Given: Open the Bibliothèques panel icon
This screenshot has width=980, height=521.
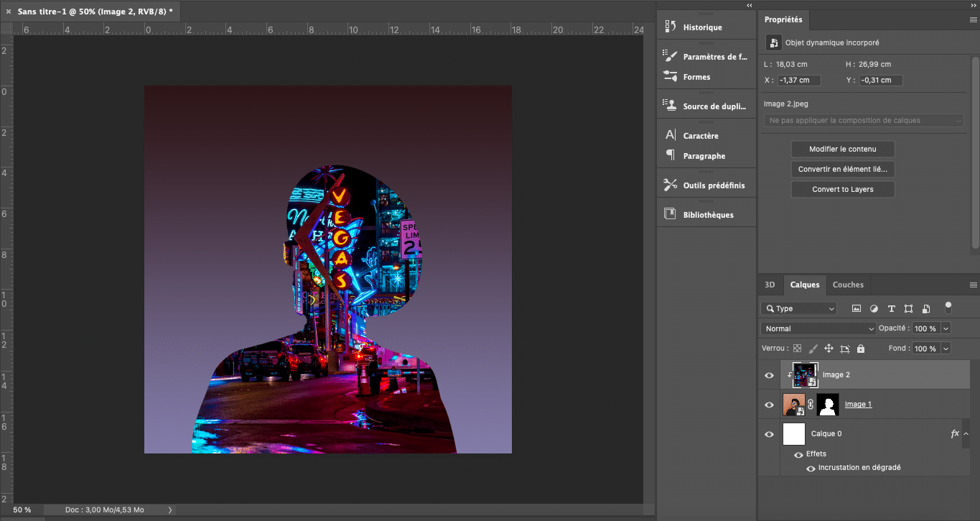Looking at the screenshot, I should [671, 214].
